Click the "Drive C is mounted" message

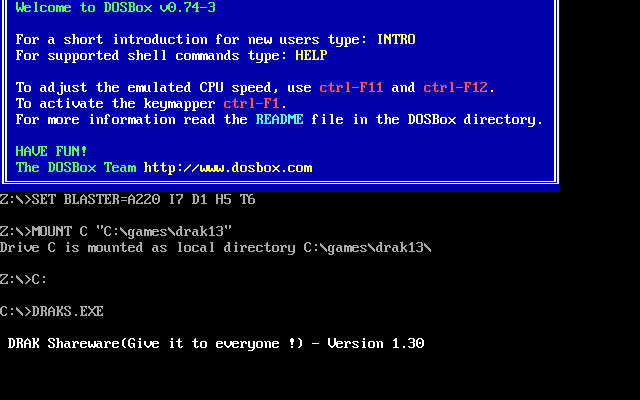[216, 248]
